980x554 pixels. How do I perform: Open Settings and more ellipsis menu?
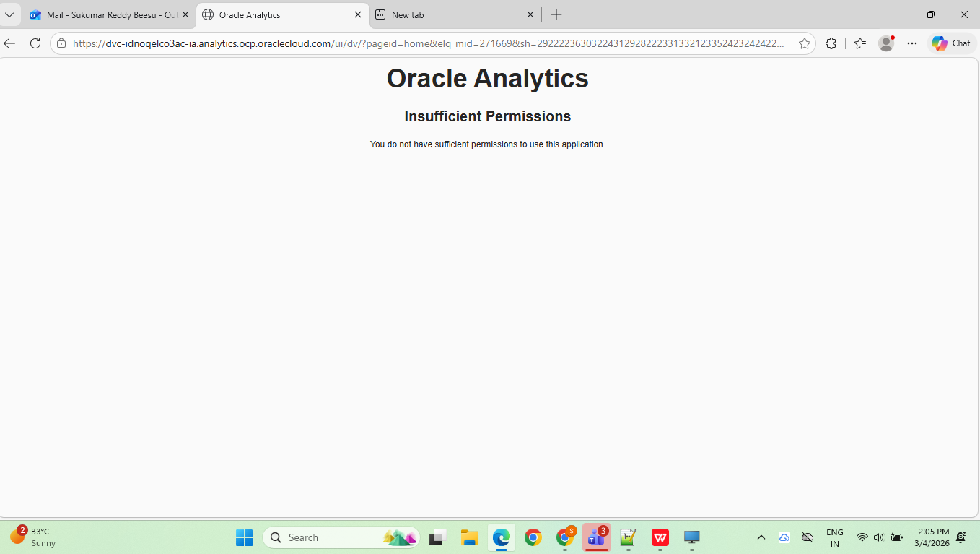click(x=912, y=43)
